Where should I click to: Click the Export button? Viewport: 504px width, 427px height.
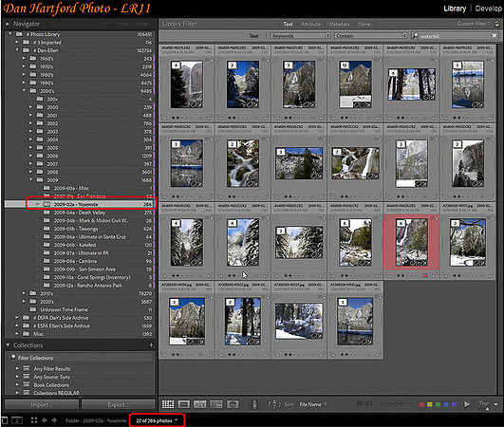[x=118, y=404]
